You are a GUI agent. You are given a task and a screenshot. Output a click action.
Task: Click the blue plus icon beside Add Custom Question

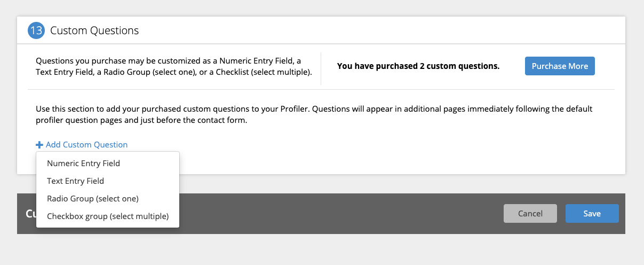(39, 145)
